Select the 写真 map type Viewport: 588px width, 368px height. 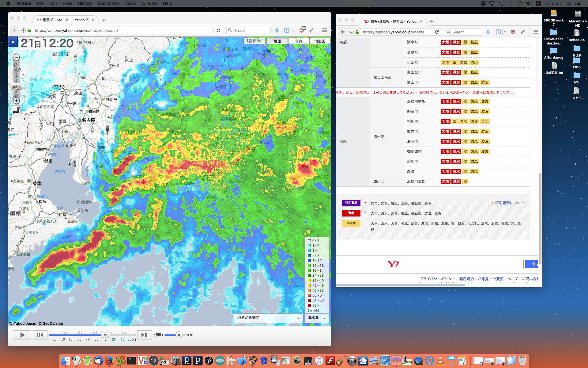click(x=298, y=41)
